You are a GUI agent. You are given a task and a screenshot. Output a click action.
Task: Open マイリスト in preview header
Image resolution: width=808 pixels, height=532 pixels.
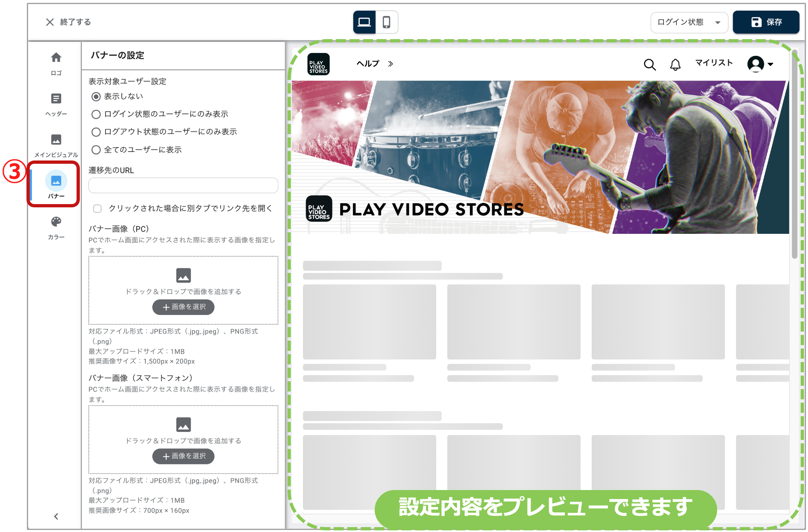(x=714, y=63)
